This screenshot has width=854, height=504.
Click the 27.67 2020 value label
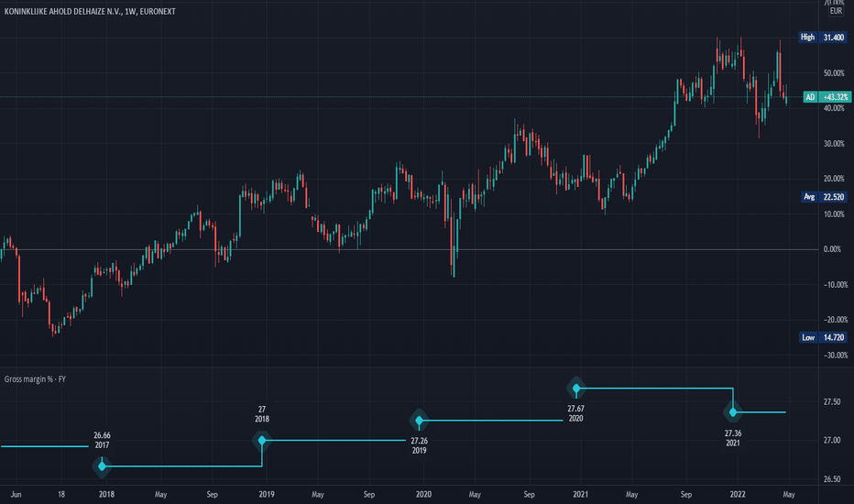tap(575, 413)
